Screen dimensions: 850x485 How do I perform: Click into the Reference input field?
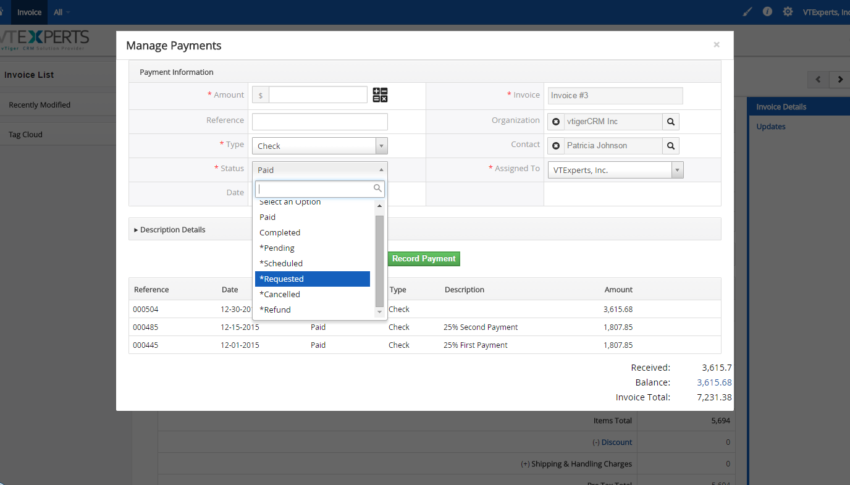pos(320,121)
